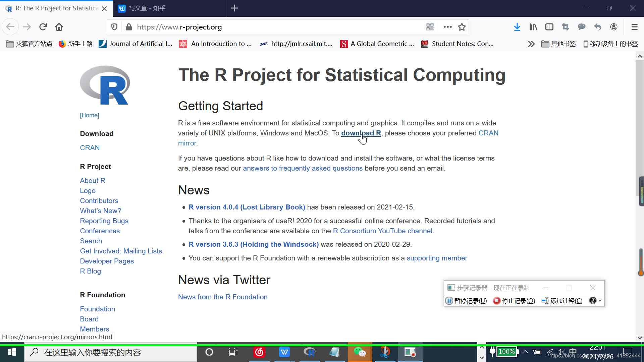Open the Firefox account avatar icon
The image size is (644, 362).
click(613, 27)
